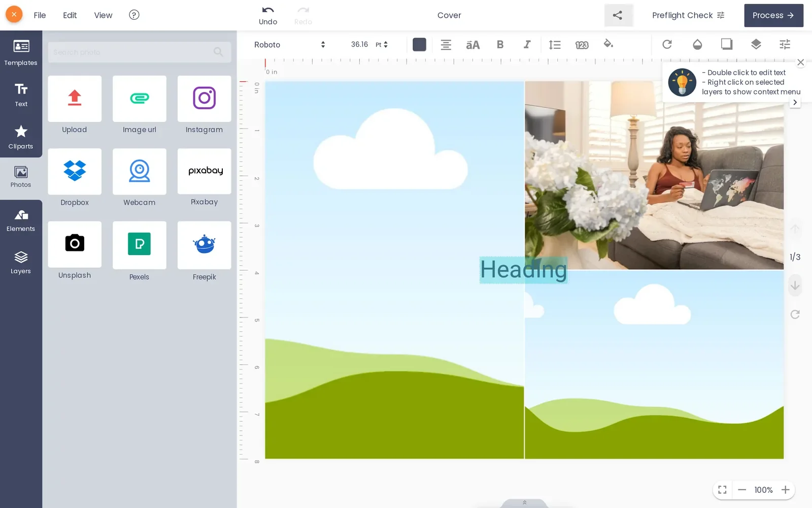Open the Edit menu
The image size is (812, 508).
(x=70, y=15)
